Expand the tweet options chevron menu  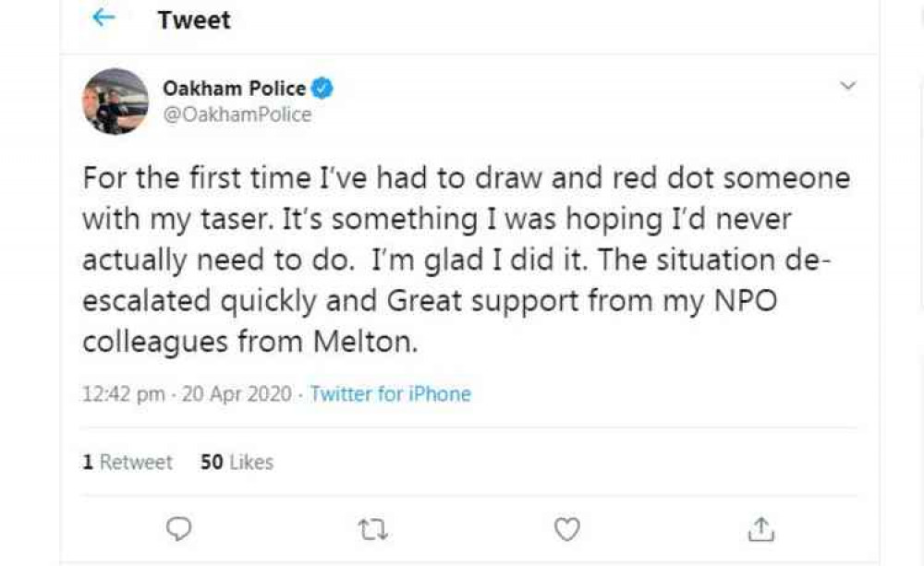pos(848,85)
